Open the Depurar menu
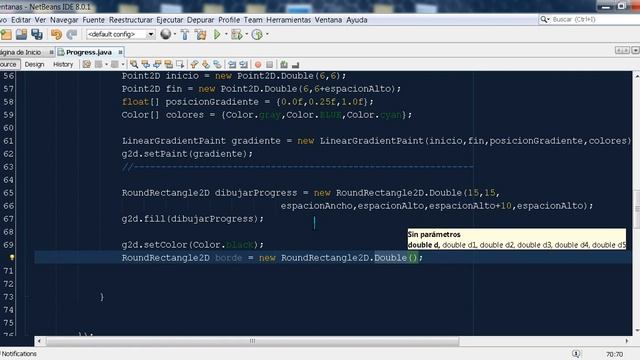640x360 pixels. [x=200, y=20]
